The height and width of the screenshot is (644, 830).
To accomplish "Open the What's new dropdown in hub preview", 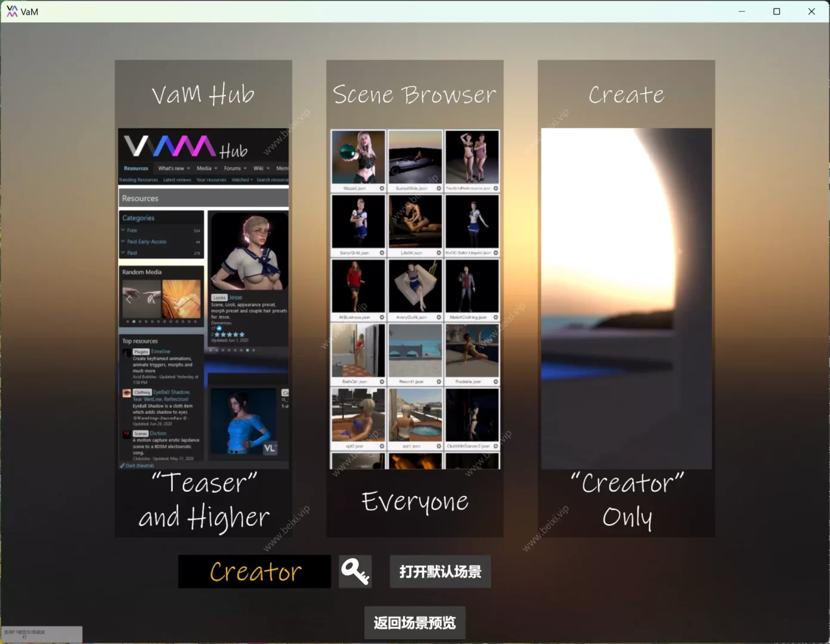I will (174, 168).
